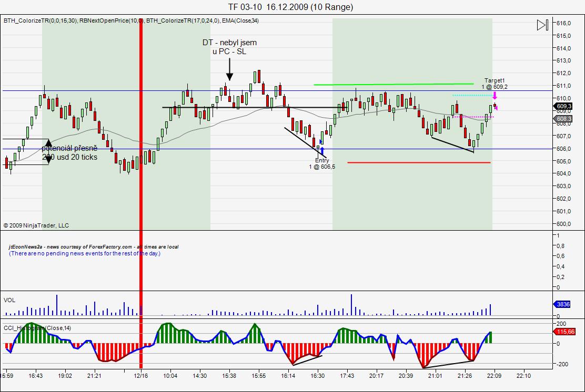This screenshot has width=585, height=392.
Task: Click the 16:43 time axis label
Action: 35,376
